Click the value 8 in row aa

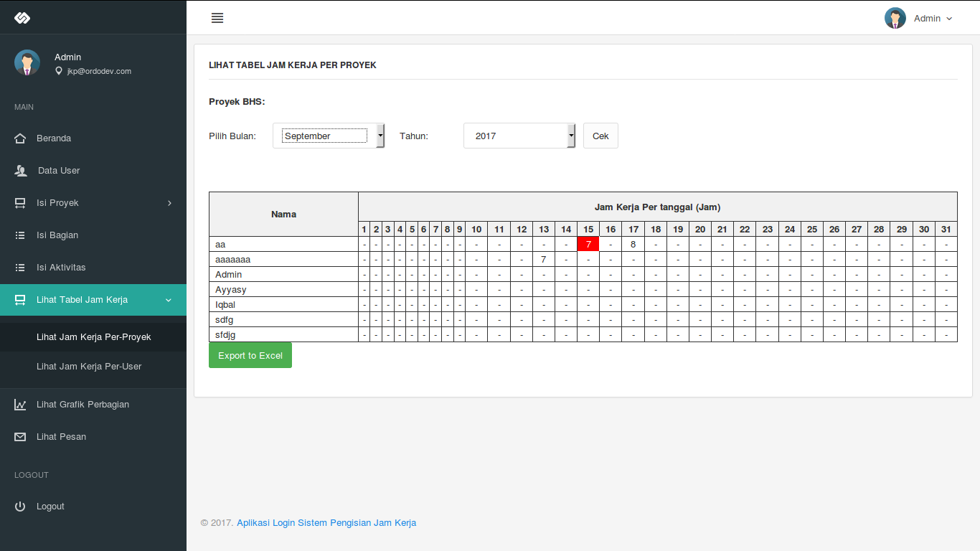coord(633,244)
